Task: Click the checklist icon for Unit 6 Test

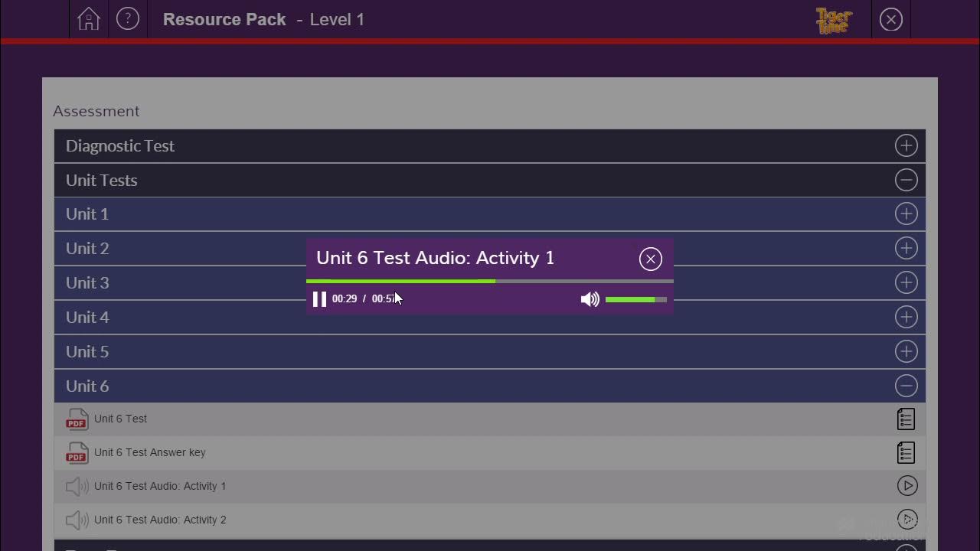Action: pyautogui.click(x=906, y=419)
